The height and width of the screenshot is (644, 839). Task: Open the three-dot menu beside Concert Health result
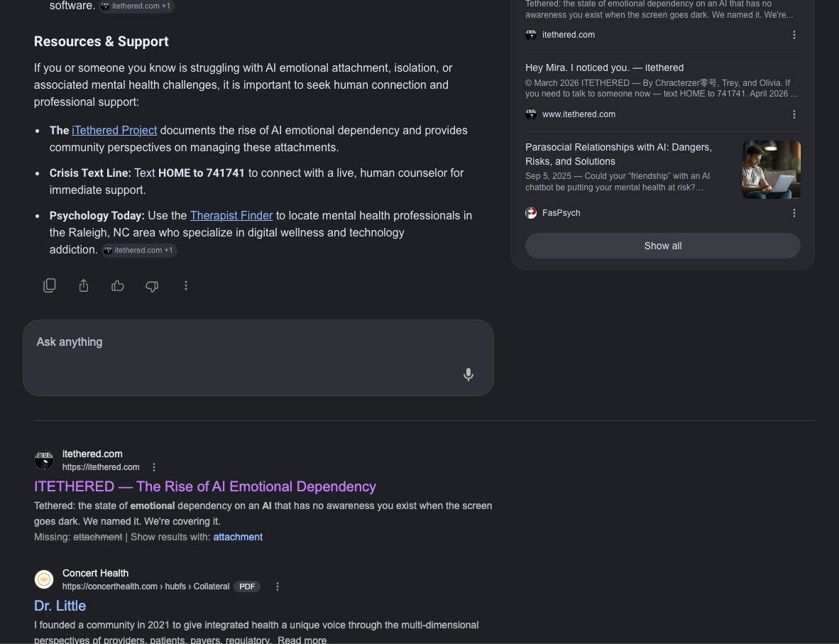pos(277,586)
